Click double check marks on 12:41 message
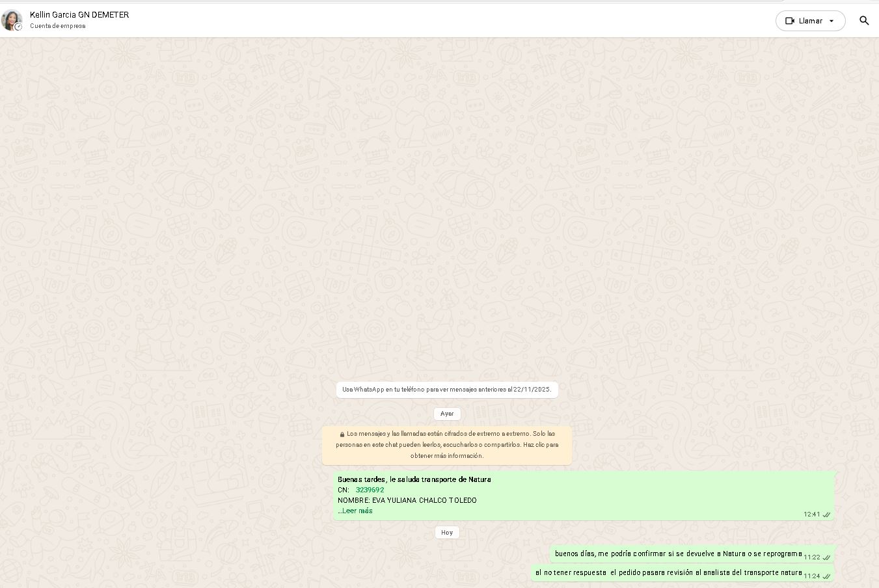879x588 pixels. pyautogui.click(x=826, y=514)
